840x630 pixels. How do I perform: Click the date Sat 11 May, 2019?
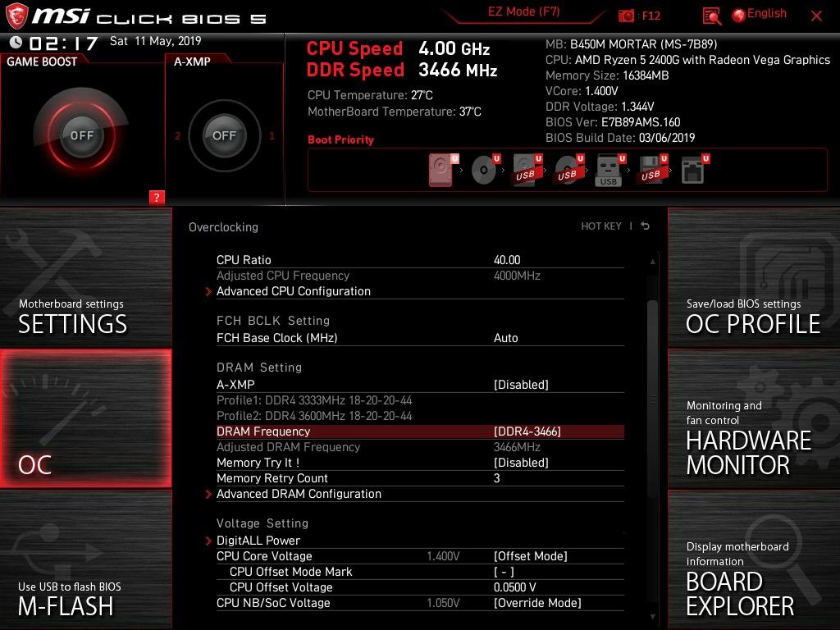point(155,41)
